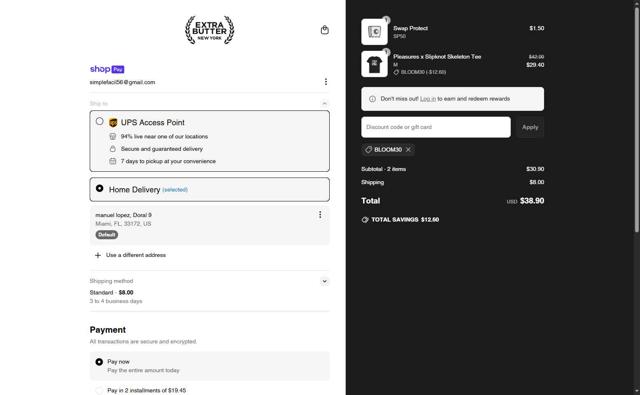Open the shopping bag cart icon
The height and width of the screenshot is (395, 640).
point(324,30)
